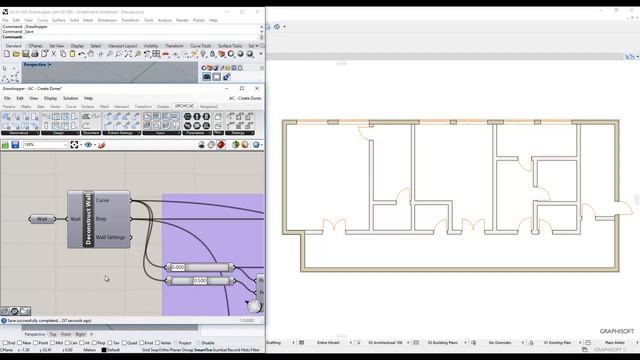
Task: Click the first Extract Settings component icon
Action: (x=108, y=117)
